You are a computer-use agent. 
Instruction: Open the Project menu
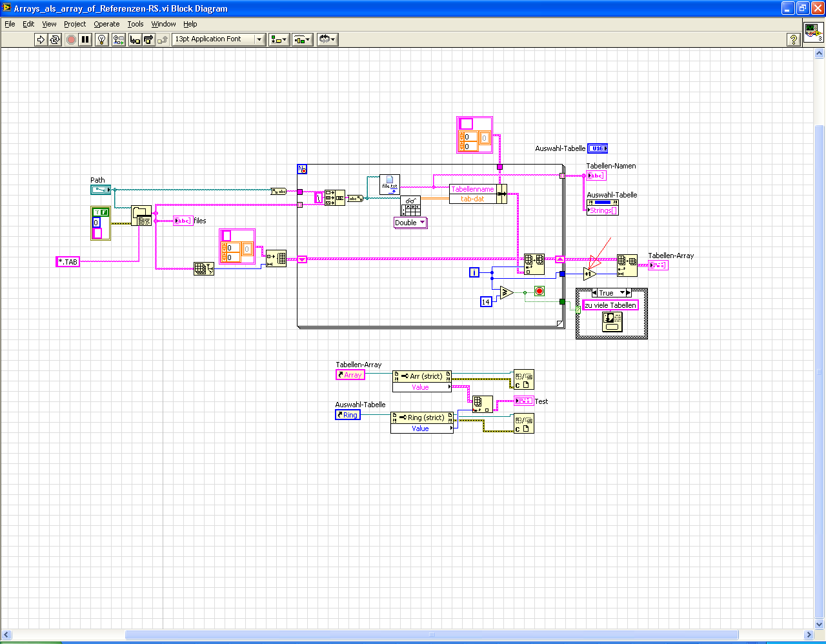(x=75, y=24)
